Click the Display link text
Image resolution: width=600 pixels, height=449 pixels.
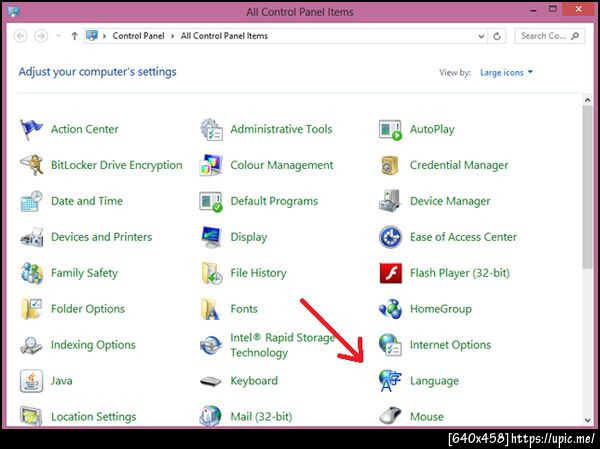point(249,237)
